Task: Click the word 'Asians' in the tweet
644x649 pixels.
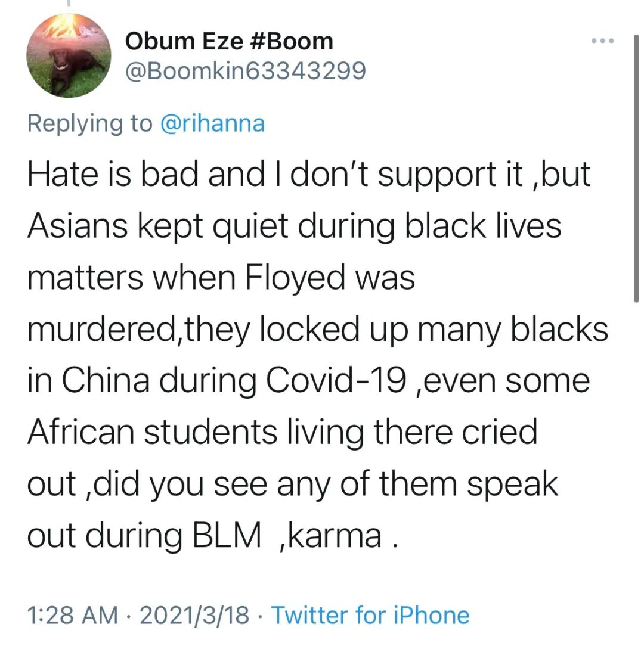Action: [x=78, y=226]
